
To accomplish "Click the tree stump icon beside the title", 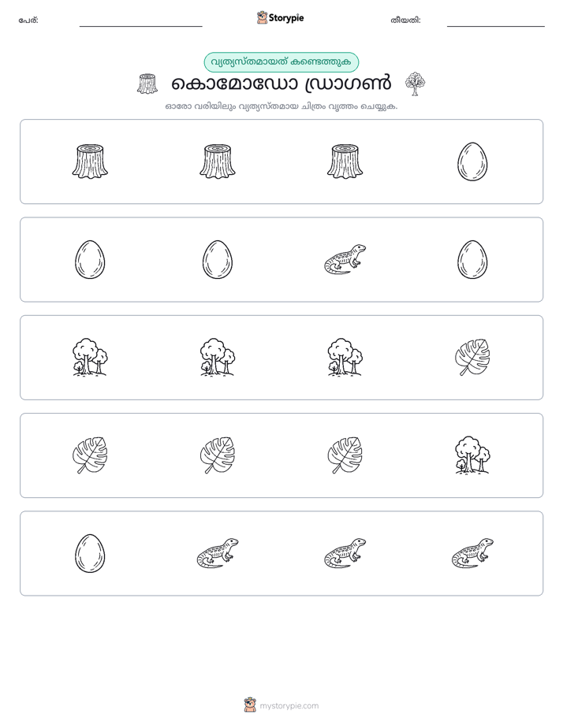I will point(147,84).
